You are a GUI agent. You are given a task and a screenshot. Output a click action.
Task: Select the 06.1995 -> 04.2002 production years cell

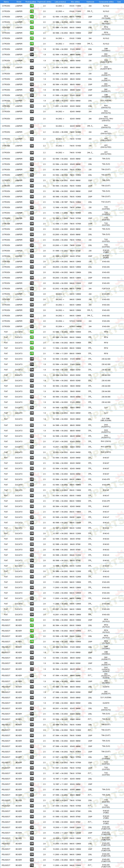point(60,402)
